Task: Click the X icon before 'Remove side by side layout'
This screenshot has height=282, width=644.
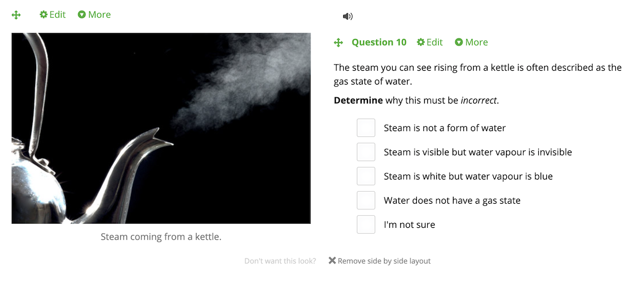Action: pyautogui.click(x=332, y=261)
